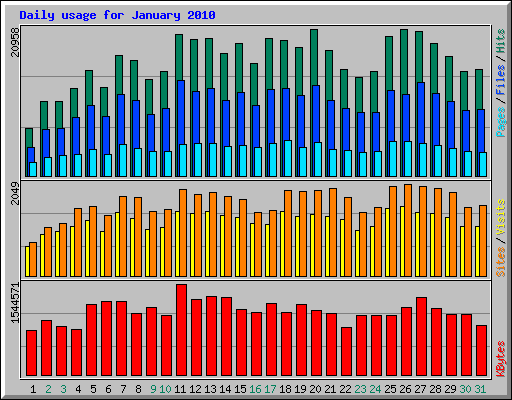512x400 pixels.
Task: Click the green Hits bar for day 20
Action: [x=314, y=57]
